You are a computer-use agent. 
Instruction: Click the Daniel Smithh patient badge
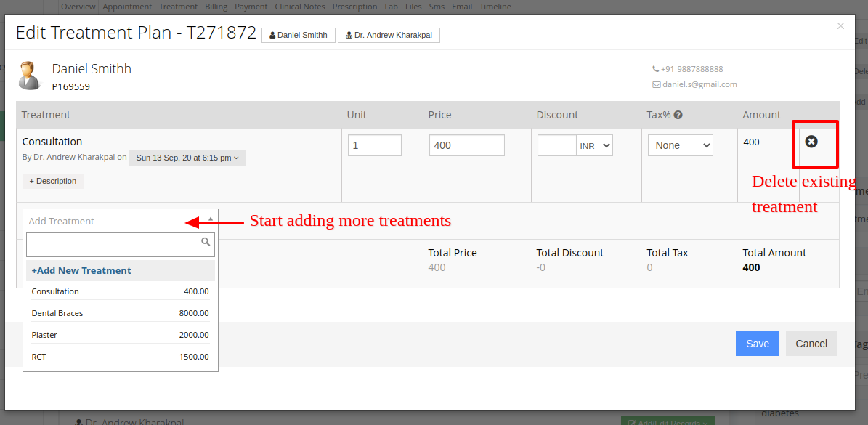coord(299,35)
